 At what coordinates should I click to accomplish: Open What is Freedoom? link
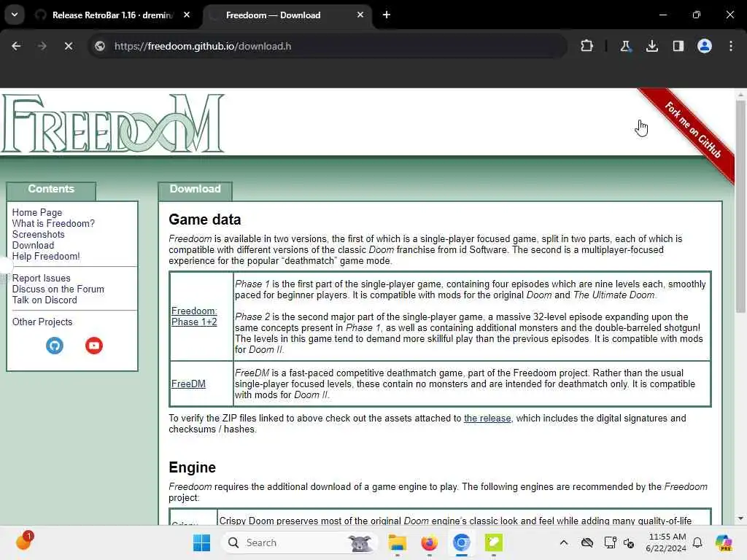pyautogui.click(x=53, y=223)
